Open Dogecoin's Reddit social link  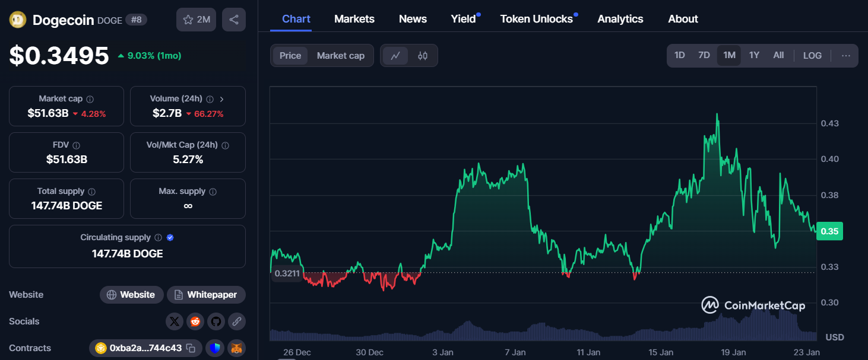(195, 321)
